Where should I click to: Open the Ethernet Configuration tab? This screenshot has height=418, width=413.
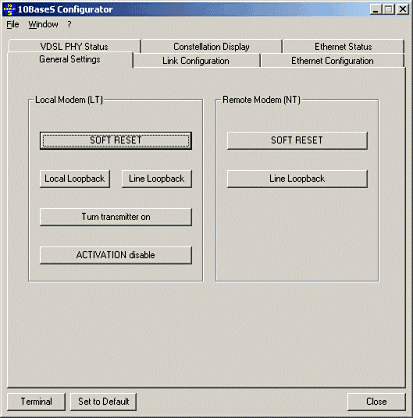tap(332, 61)
